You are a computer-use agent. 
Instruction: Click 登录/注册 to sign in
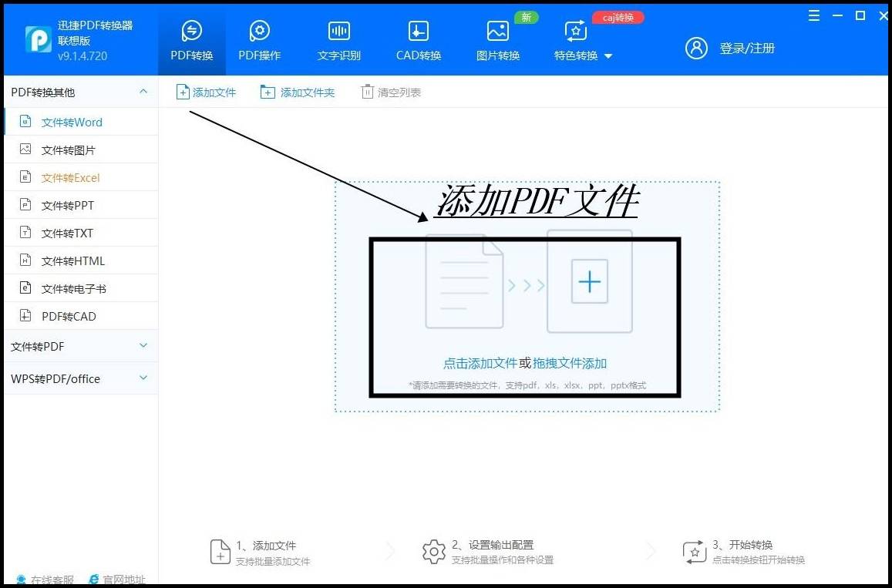pyautogui.click(x=748, y=47)
